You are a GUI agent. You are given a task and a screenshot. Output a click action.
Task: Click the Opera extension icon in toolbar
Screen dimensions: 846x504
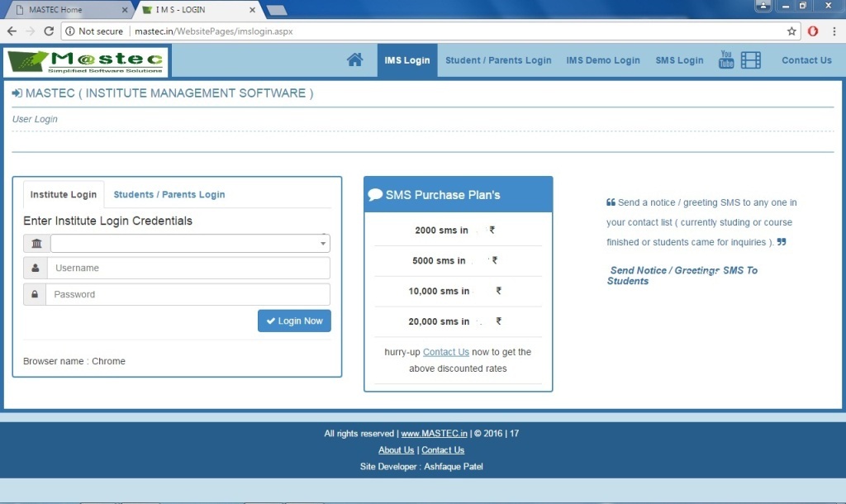(x=813, y=31)
